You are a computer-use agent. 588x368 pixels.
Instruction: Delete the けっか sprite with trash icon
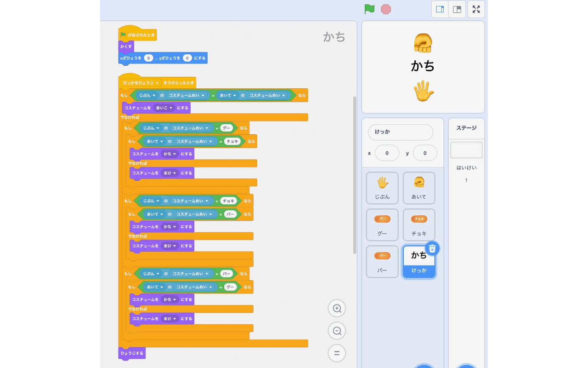(x=432, y=248)
